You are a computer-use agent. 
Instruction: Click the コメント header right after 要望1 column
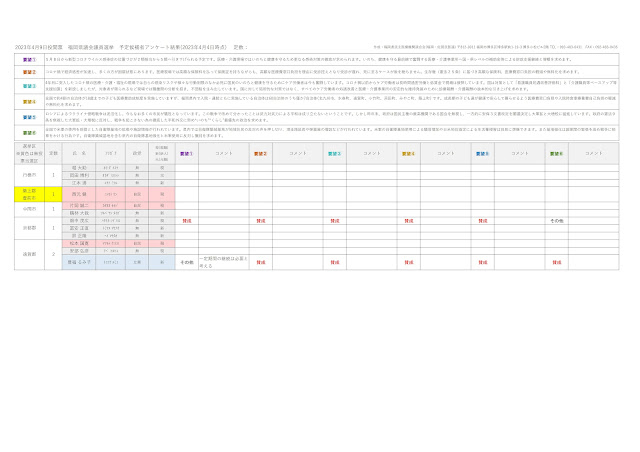click(x=224, y=154)
